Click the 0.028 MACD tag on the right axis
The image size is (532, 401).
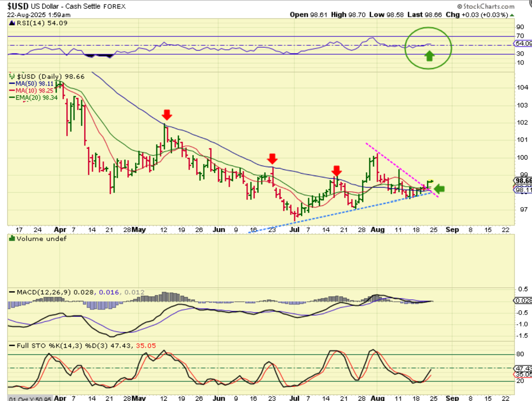pyautogui.click(x=523, y=300)
